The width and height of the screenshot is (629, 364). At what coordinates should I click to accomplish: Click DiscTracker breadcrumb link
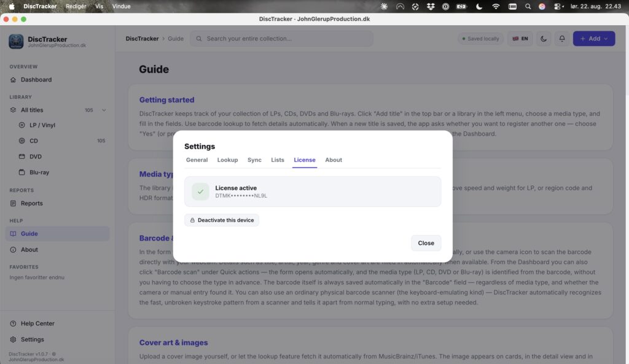142,39
